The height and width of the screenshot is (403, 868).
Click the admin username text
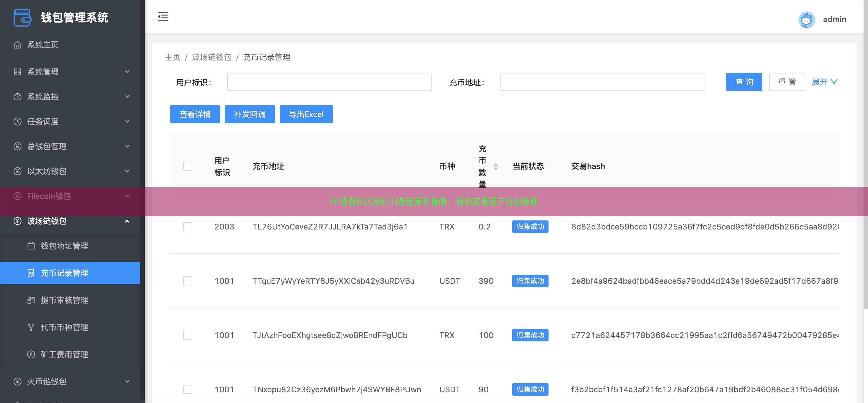[x=834, y=19]
